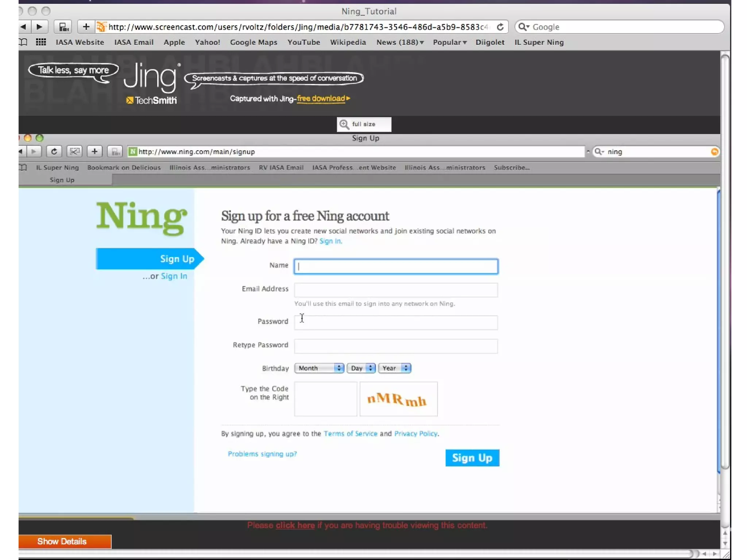Click the full size magnifier button

(x=364, y=124)
